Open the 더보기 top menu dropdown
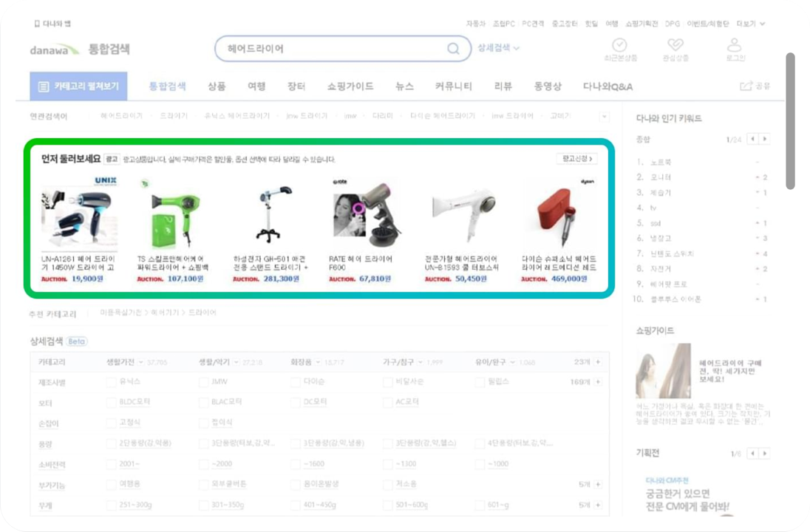810x532 pixels. coord(751,24)
